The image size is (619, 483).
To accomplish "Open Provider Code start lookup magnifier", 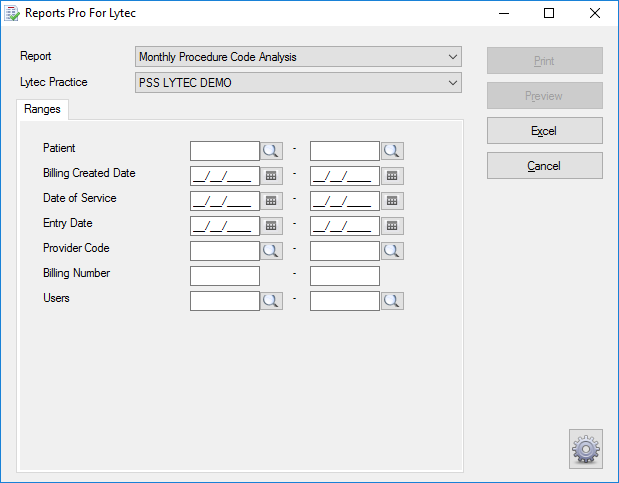I will point(271,251).
